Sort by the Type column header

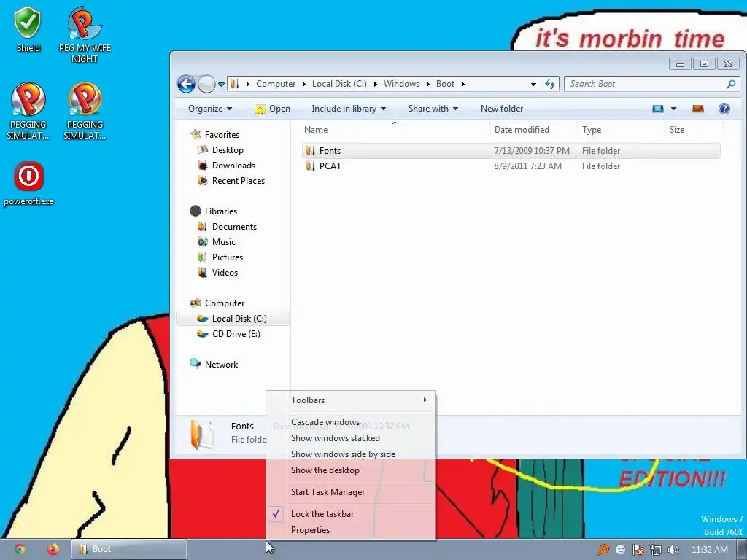tap(620, 130)
